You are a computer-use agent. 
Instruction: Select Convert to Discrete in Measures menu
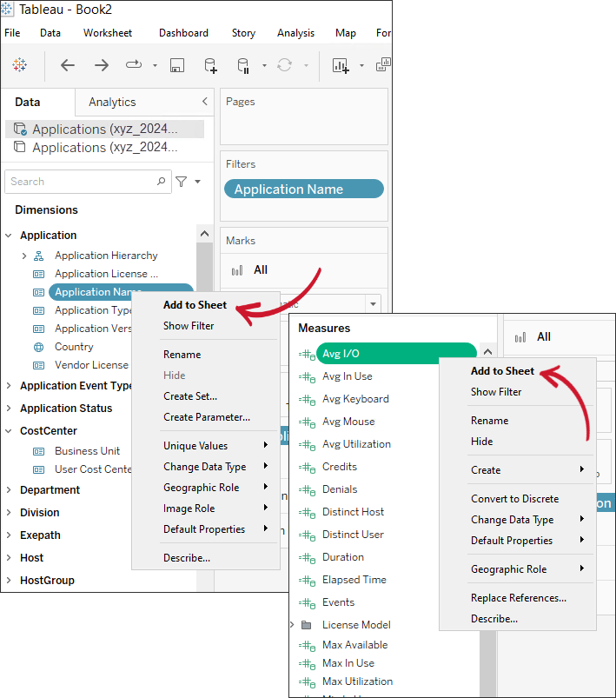(x=515, y=499)
